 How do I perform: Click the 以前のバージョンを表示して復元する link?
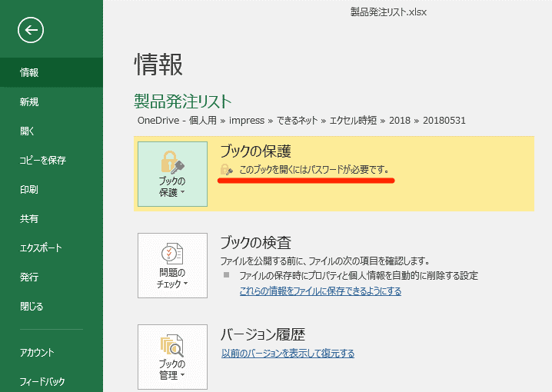pyautogui.click(x=288, y=353)
